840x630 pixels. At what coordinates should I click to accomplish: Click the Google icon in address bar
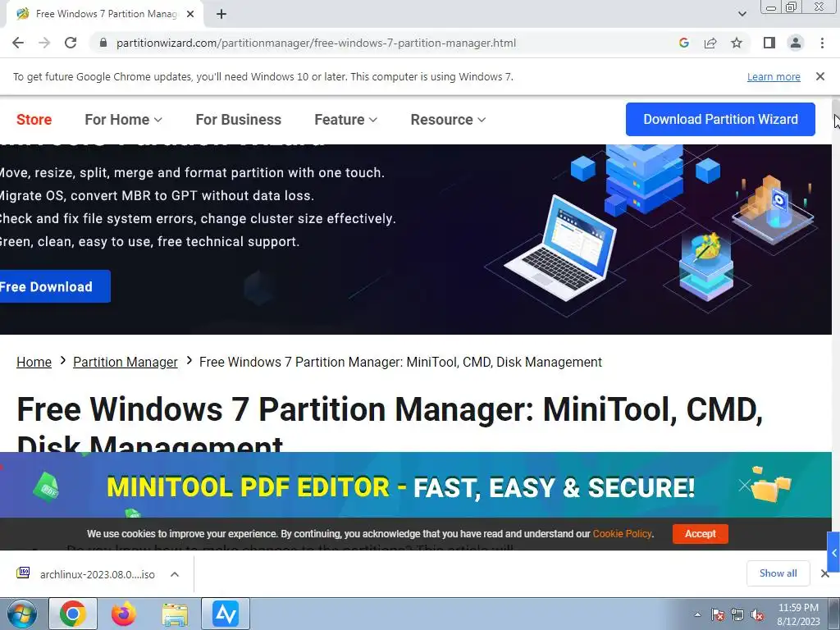(683, 43)
